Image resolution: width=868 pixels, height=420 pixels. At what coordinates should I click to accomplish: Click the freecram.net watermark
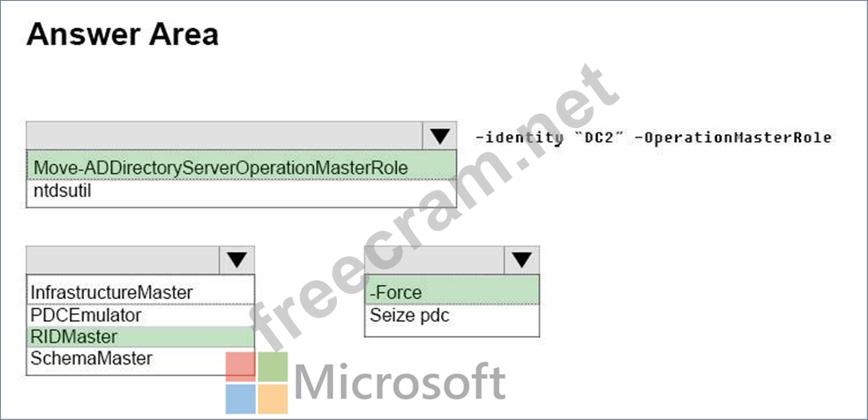[x=433, y=210]
